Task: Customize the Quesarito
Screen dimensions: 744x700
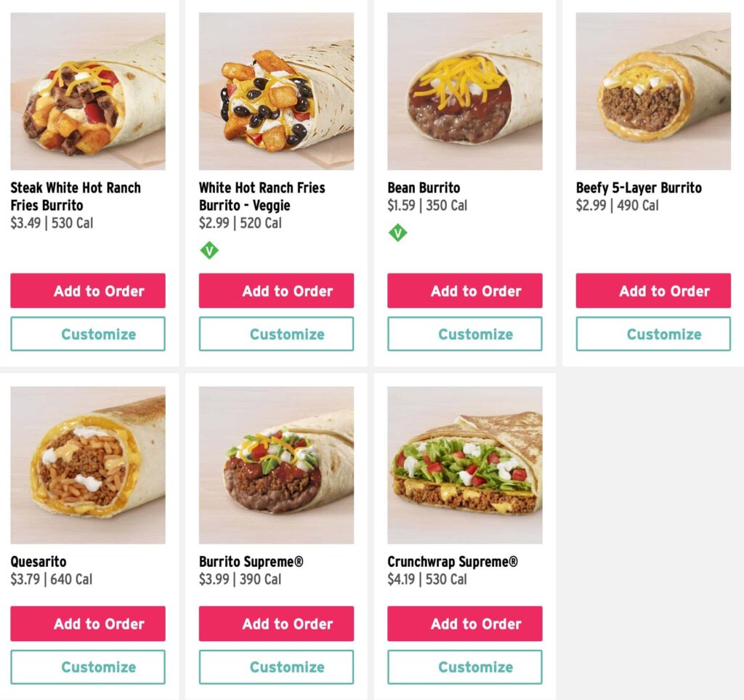Action: point(88,667)
